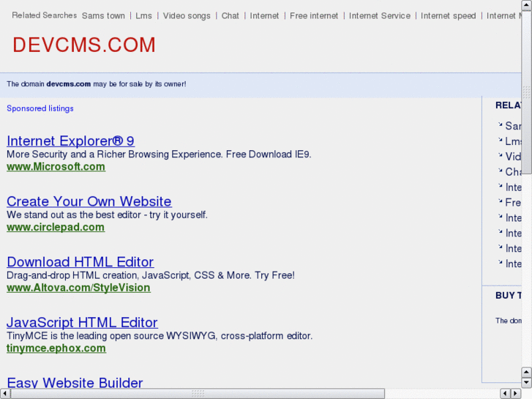Click the inner frame scroll down arrow
The image size is (532, 399).
pyautogui.click(x=526, y=382)
